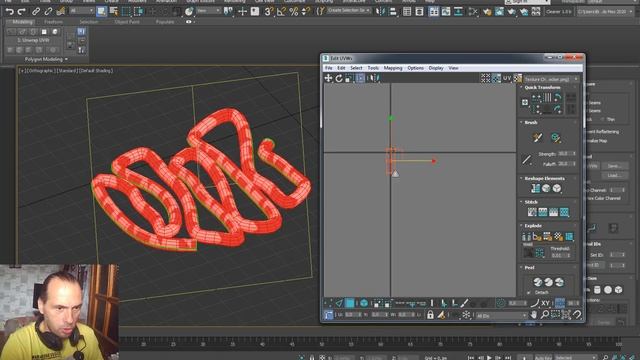Image resolution: width=640 pixels, height=360 pixels.
Task: Toggle Percent Snap in main toolbar
Action: coord(293,11)
